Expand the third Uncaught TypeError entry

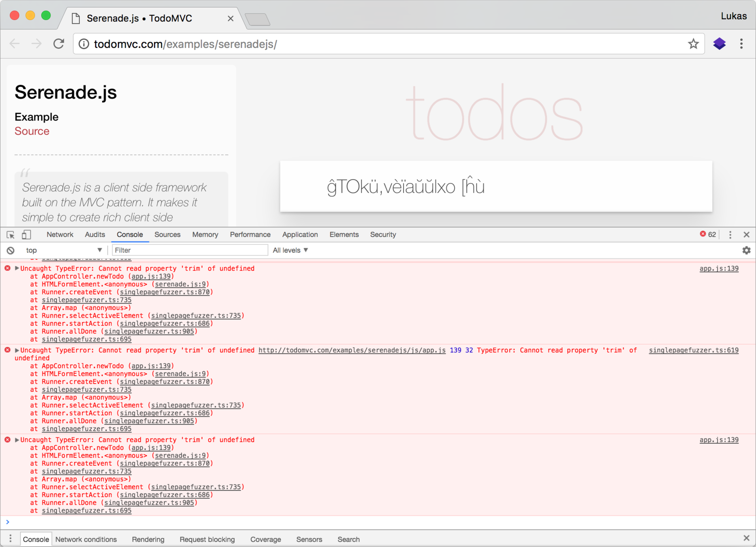tap(17, 440)
